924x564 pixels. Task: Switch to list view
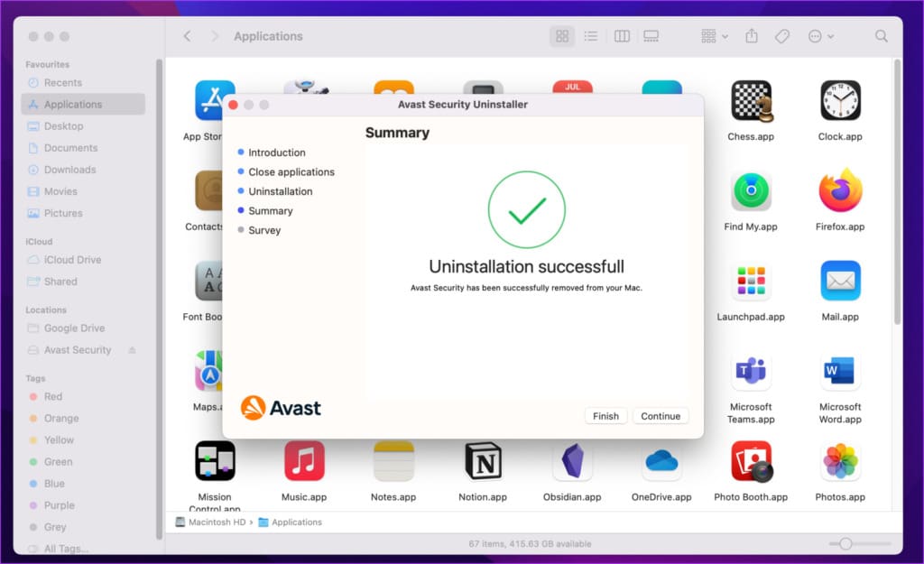[590, 36]
